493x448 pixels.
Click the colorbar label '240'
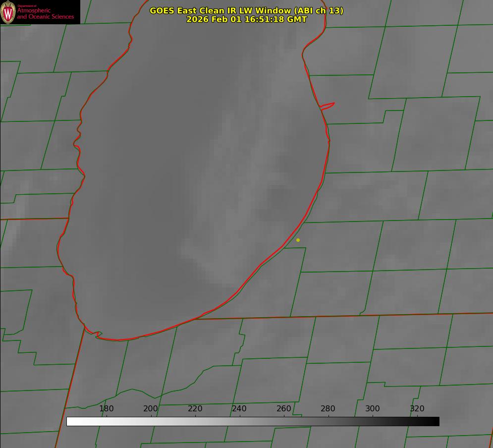(239, 408)
